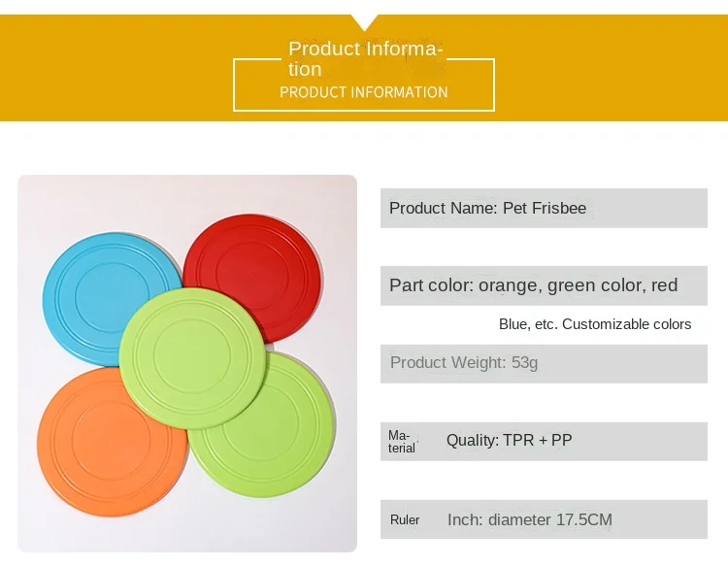Viewport: 728px width, 567px height.
Task: Click the Part color text row
Action: 544,285
